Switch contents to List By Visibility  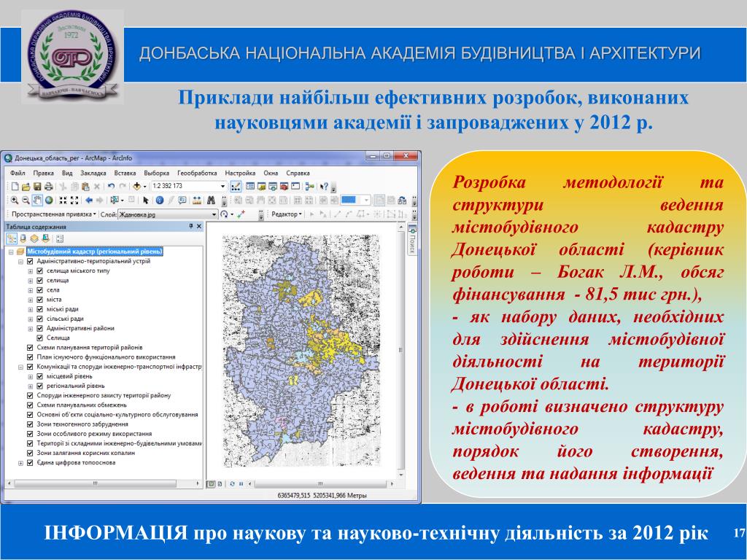(34, 238)
